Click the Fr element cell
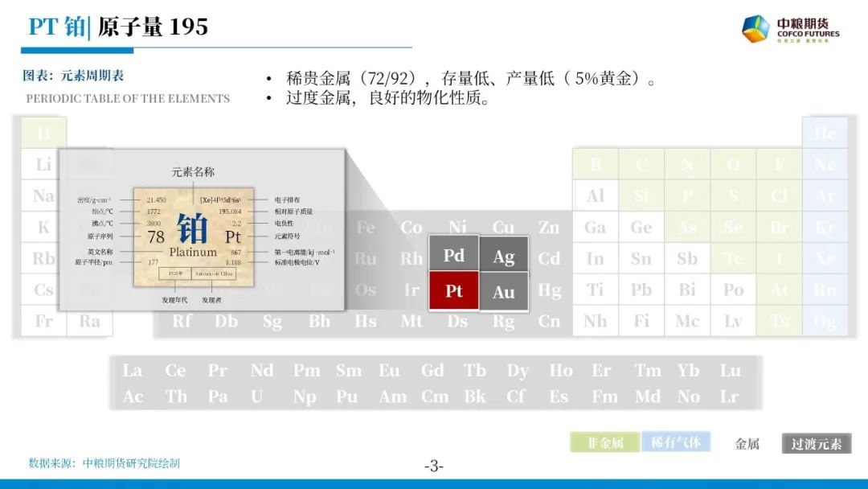The height and width of the screenshot is (489, 868). point(43,321)
